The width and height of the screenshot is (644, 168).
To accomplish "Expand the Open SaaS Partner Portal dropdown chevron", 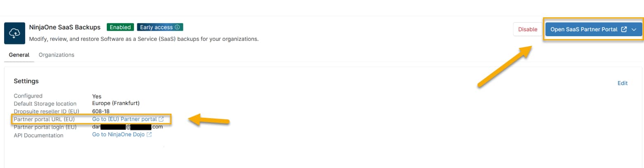I will tap(634, 30).
